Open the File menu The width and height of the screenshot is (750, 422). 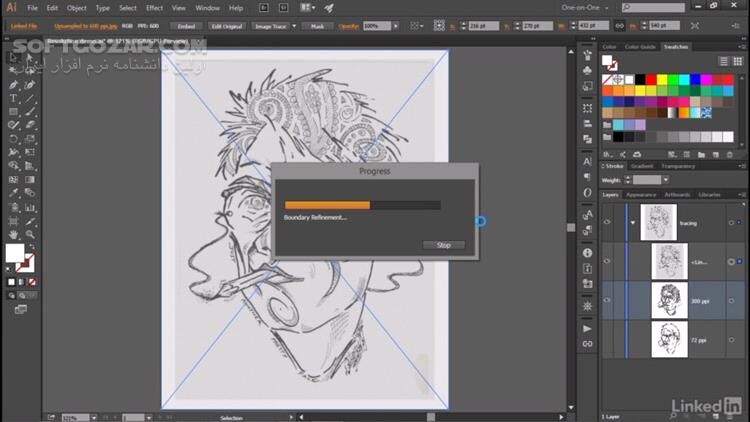(x=33, y=8)
